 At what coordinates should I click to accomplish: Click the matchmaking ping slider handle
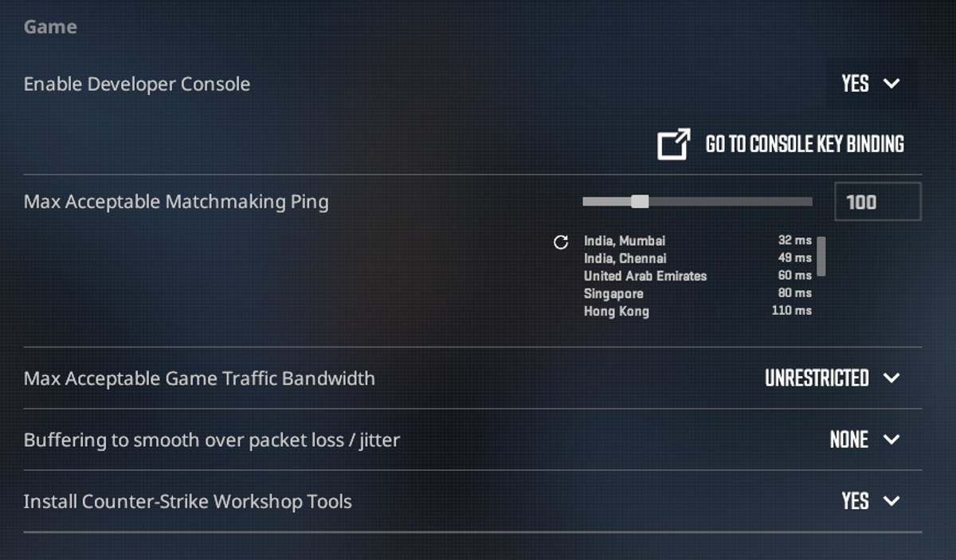640,202
